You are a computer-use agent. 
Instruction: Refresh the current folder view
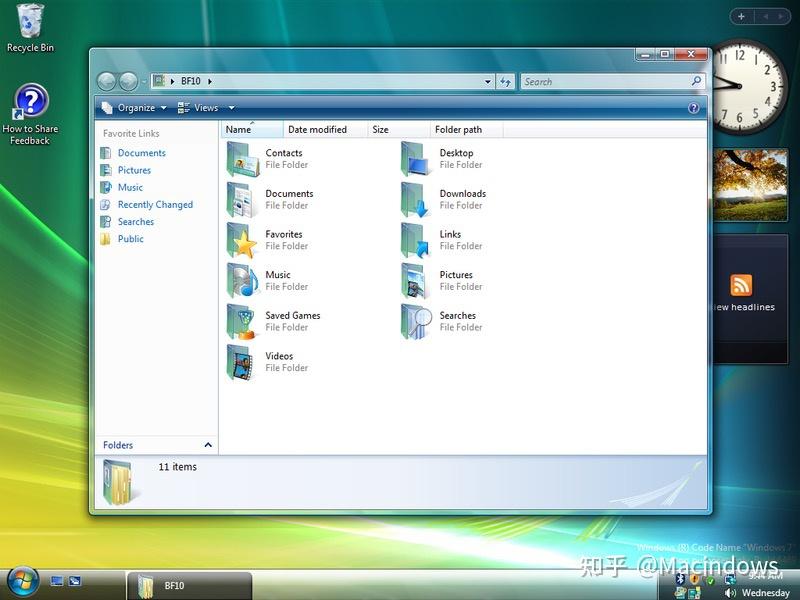(506, 81)
